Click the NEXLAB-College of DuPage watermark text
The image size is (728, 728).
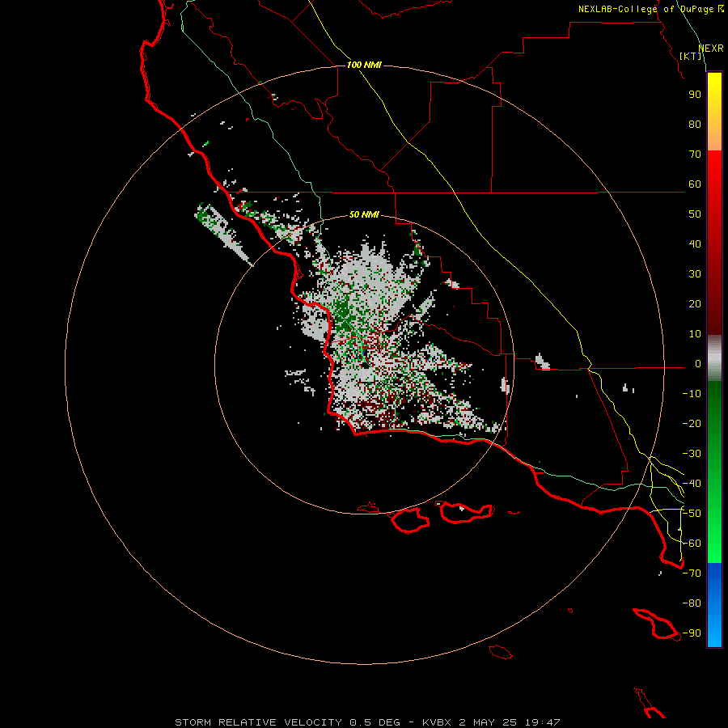(651, 9)
